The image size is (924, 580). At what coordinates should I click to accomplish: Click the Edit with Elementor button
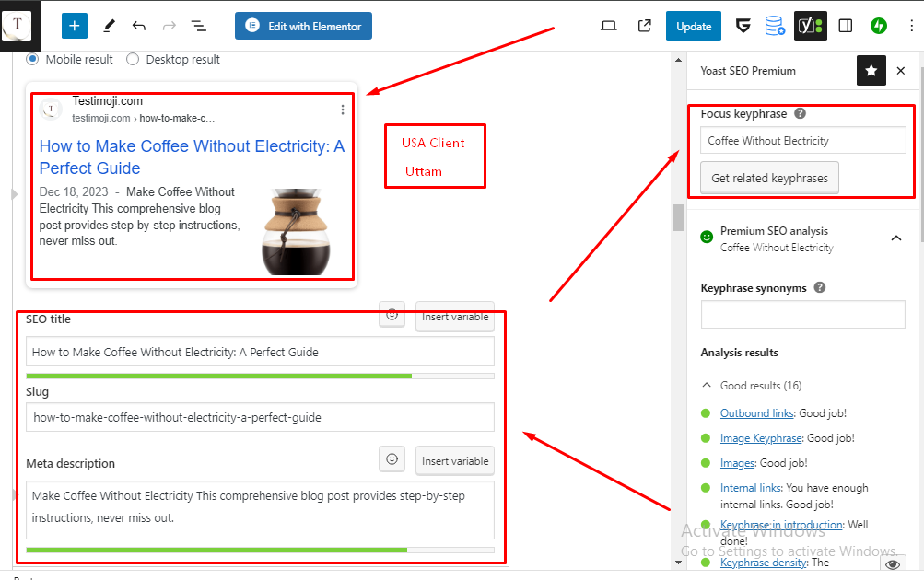[x=303, y=26]
